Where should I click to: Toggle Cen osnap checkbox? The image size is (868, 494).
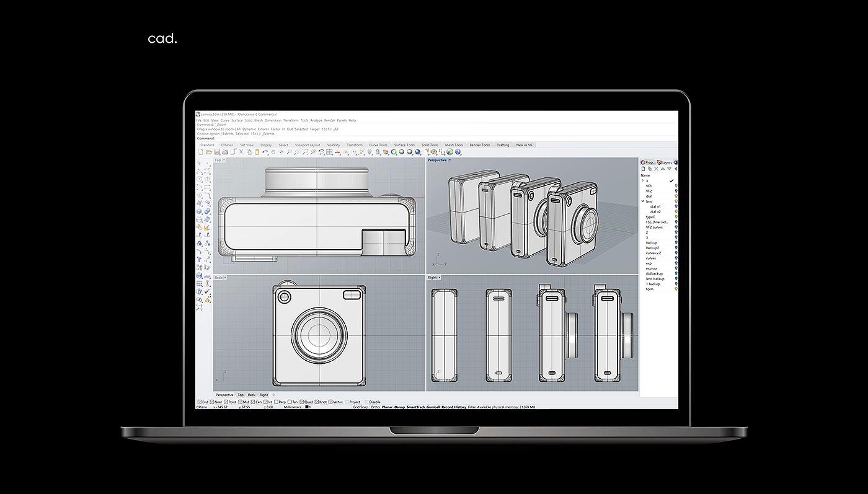coord(253,402)
